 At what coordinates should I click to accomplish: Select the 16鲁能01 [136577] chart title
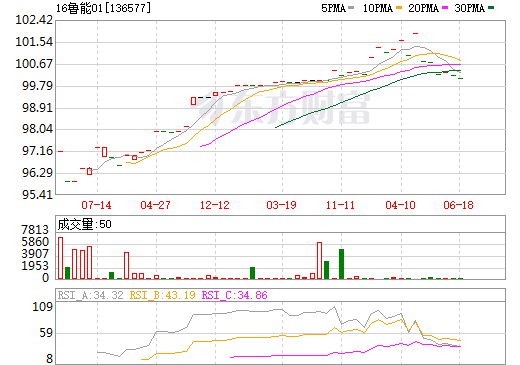[103, 8]
